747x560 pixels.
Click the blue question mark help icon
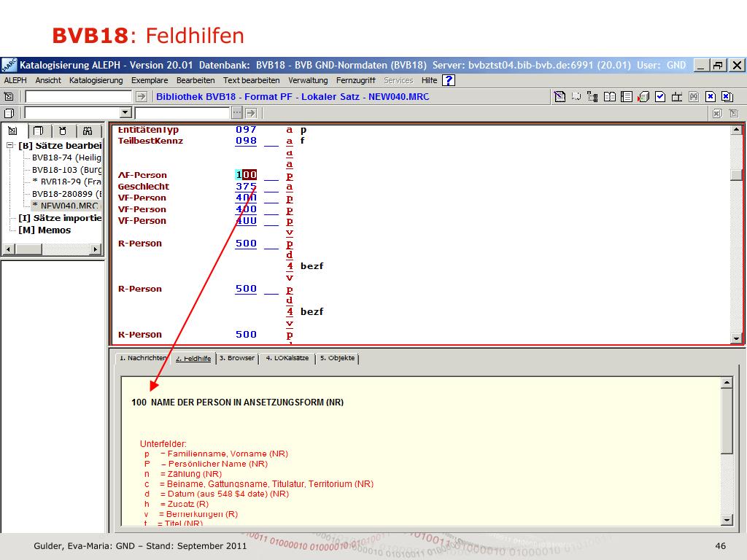(449, 80)
